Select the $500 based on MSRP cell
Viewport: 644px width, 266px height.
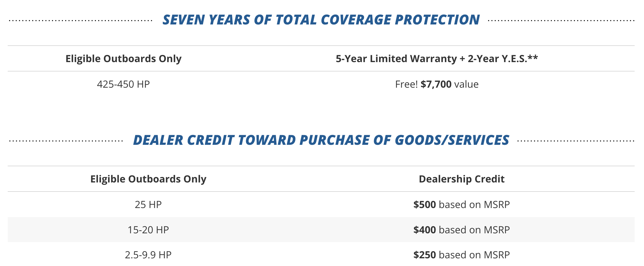point(462,204)
